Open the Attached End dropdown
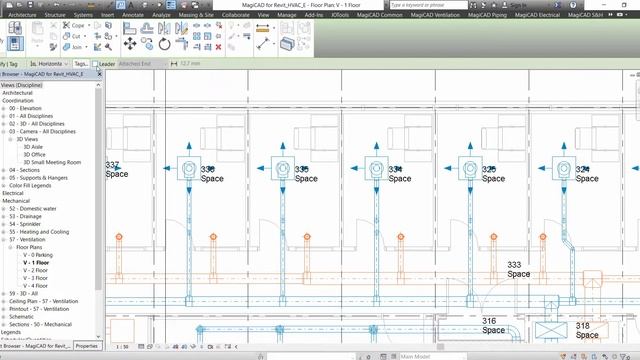The height and width of the screenshot is (360, 640). (x=142, y=64)
